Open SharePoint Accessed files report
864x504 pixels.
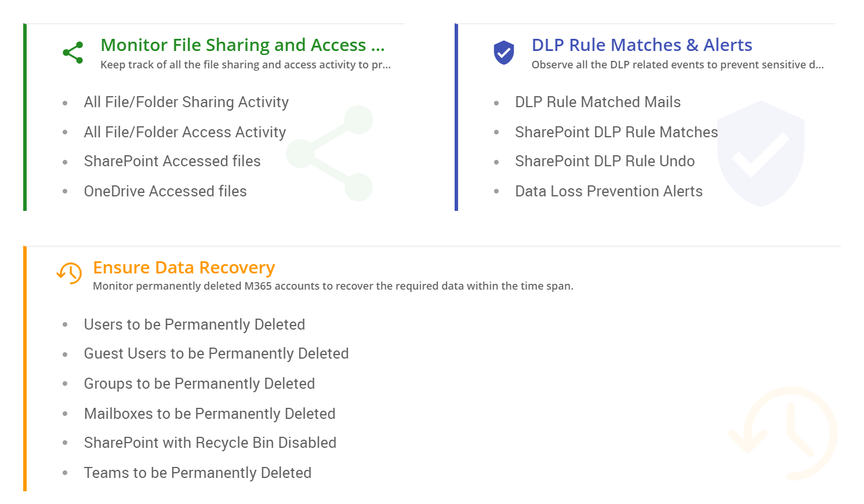point(172,162)
